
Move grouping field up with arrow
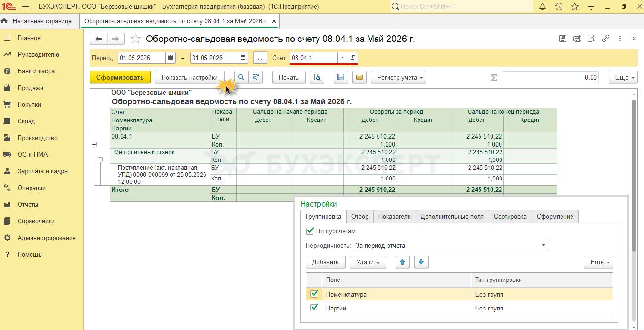tap(403, 262)
